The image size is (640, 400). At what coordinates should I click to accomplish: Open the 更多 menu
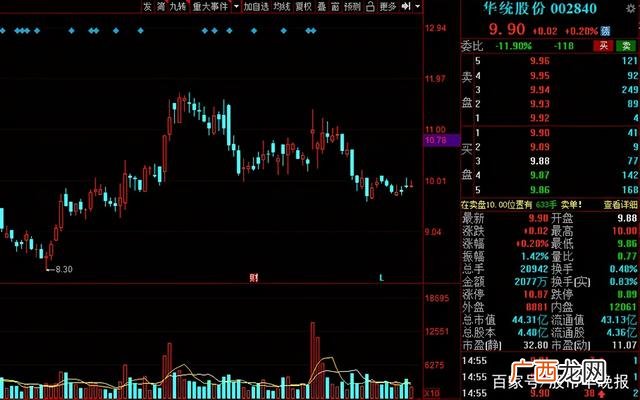click(x=388, y=7)
